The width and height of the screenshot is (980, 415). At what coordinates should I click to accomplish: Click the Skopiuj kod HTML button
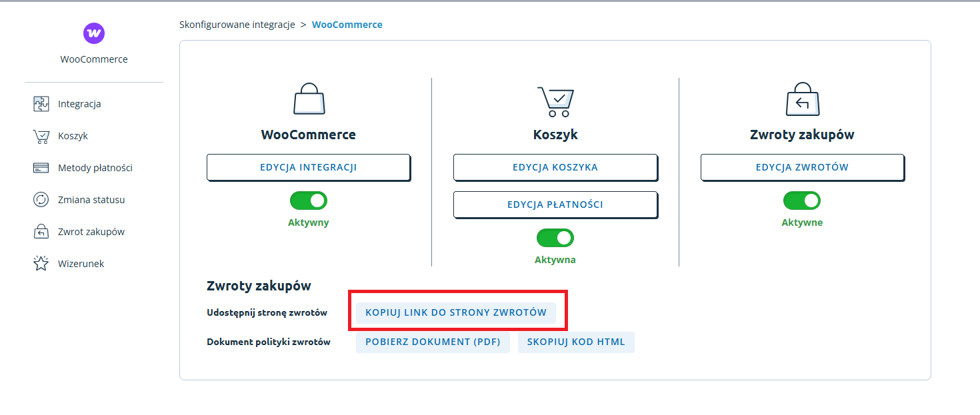(576, 342)
